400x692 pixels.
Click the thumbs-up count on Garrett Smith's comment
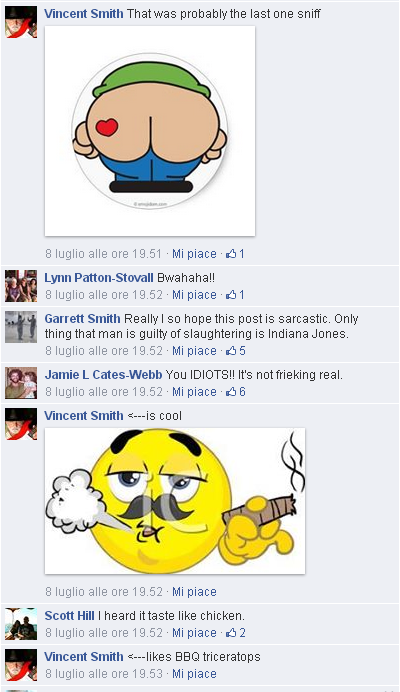tap(235, 351)
